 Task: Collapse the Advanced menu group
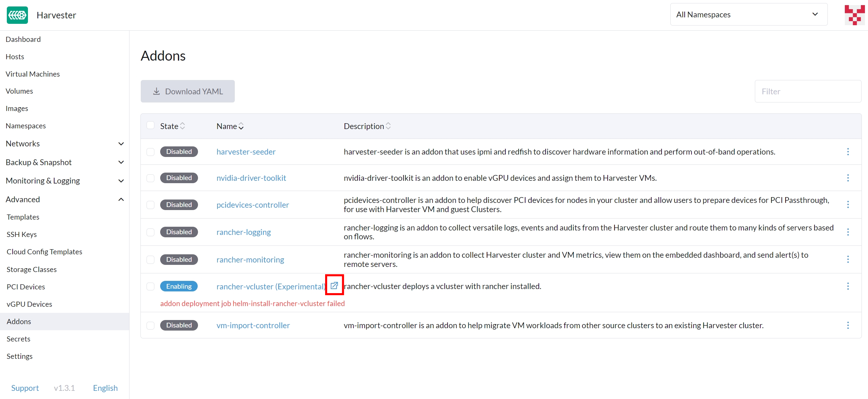coord(65,199)
